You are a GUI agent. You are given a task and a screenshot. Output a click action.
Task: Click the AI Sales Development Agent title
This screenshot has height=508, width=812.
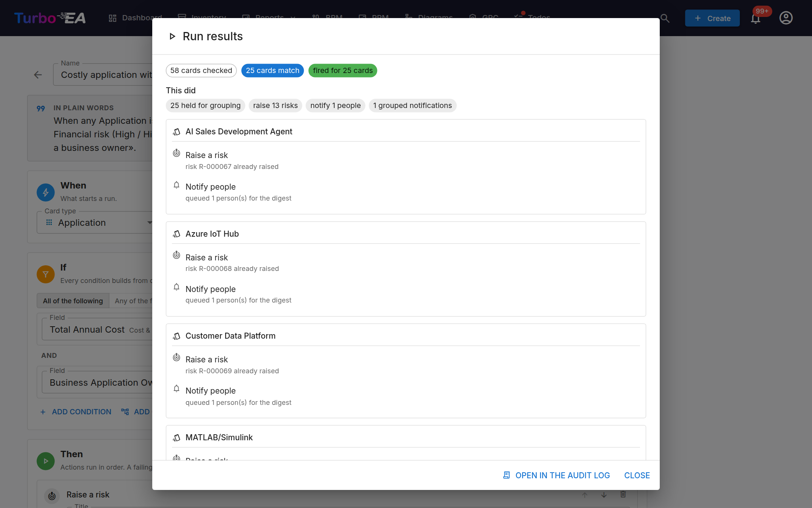(x=239, y=132)
